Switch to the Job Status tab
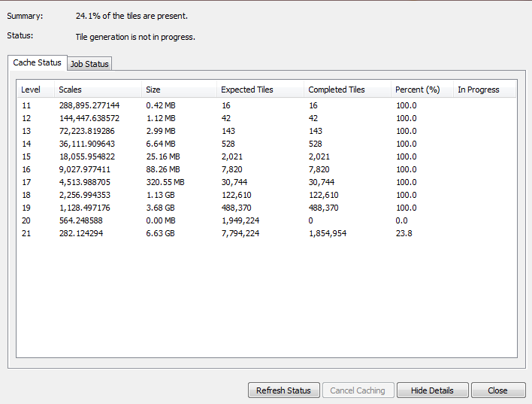532x404 pixels. click(89, 64)
